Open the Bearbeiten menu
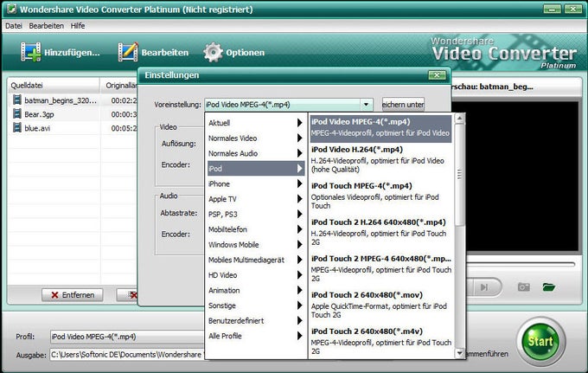The image size is (588, 373). pyautogui.click(x=47, y=26)
